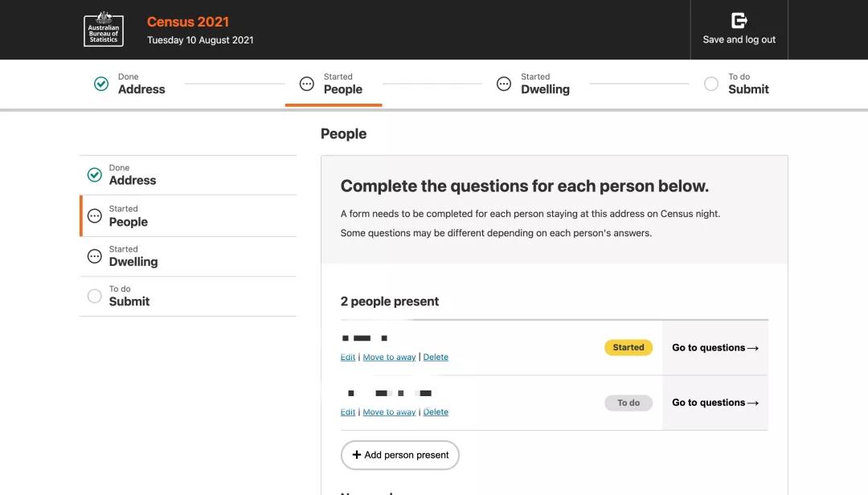Click the Australian Bureau of Statistics logo
The width and height of the screenshot is (868, 495).
tap(104, 29)
